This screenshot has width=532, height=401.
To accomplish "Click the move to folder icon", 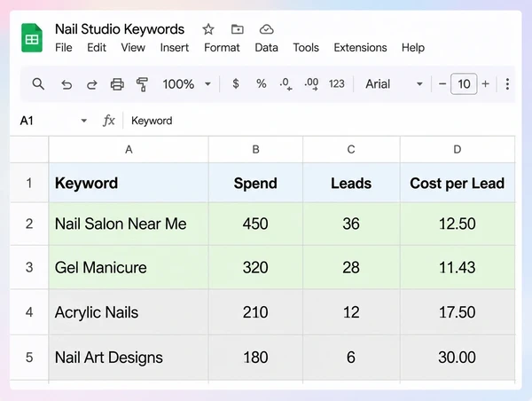I will click(237, 29).
